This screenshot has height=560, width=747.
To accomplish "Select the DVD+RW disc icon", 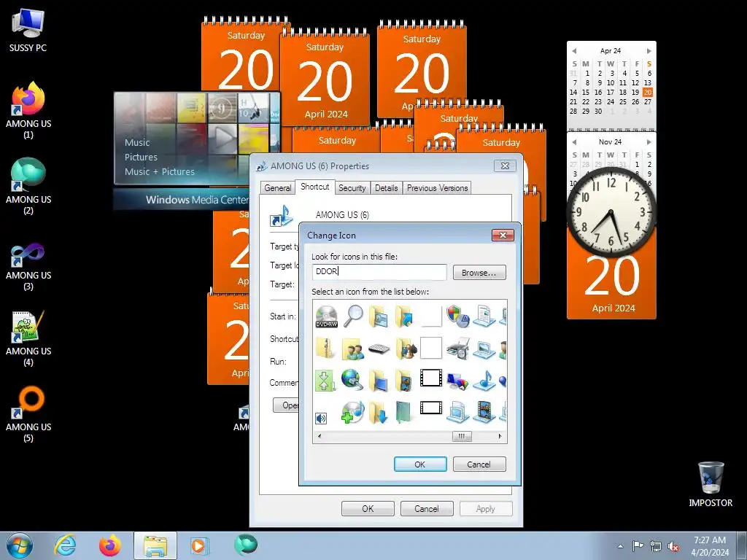I will [326, 316].
